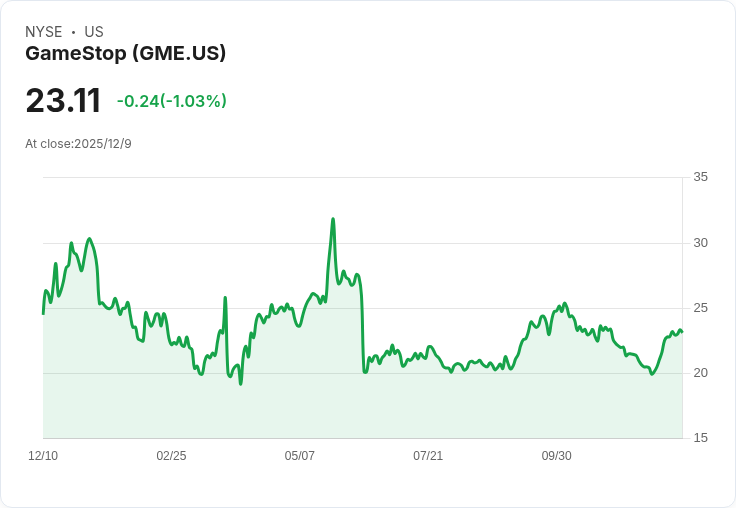736x508 pixels.
Task: Click the At close:2025/12/9 timestamp
Action: [x=78, y=144]
